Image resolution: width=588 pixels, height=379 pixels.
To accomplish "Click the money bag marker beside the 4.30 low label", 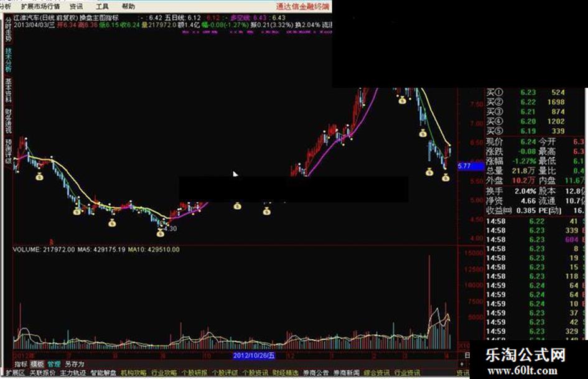I will [161, 233].
